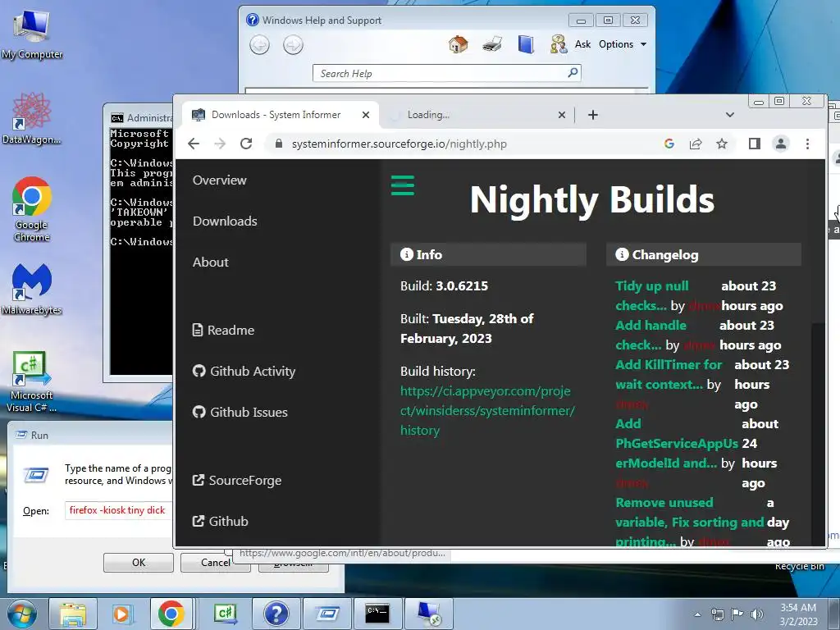Toggle the green hamburger sidebar menu
Screen dimensions: 840x630
tap(402, 185)
